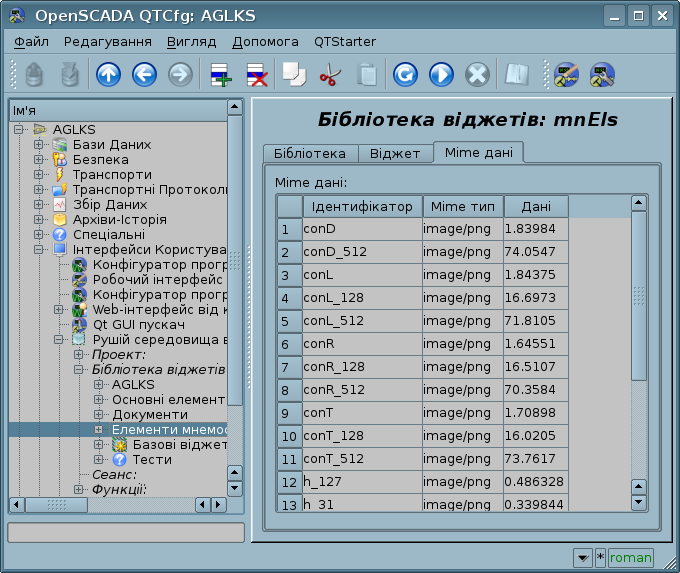Screen dimensions: 680x573
Task: Delete the item with the red cross icon
Action: pyautogui.click(x=257, y=75)
